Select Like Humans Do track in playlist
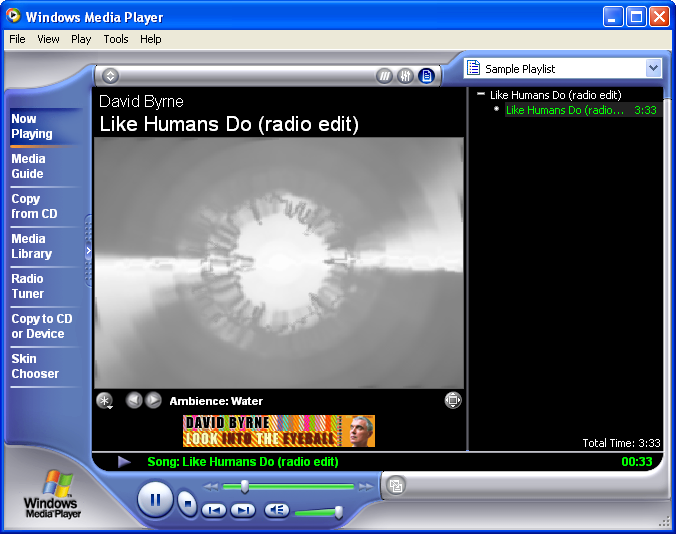This screenshot has height=534, width=676. click(x=582, y=110)
